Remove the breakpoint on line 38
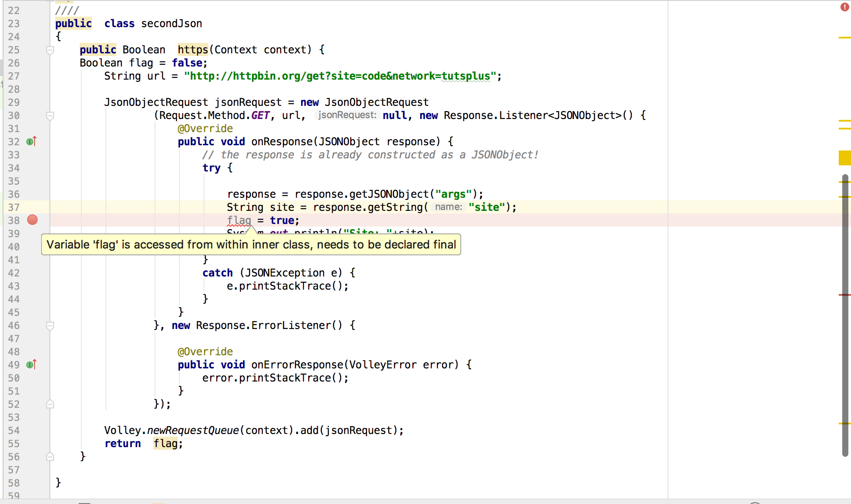 coord(32,220)
